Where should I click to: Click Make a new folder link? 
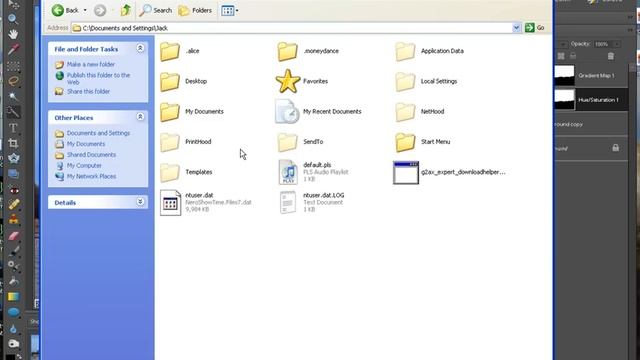click(91, 64)
